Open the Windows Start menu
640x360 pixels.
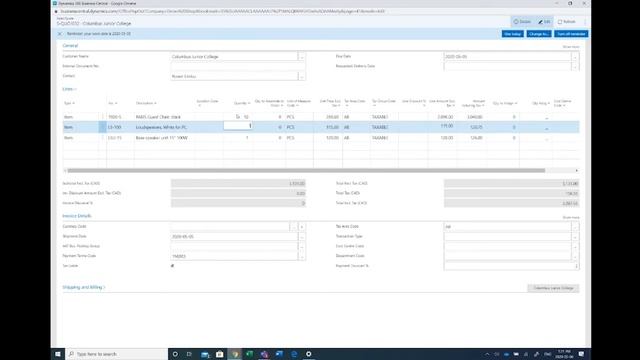58,354
